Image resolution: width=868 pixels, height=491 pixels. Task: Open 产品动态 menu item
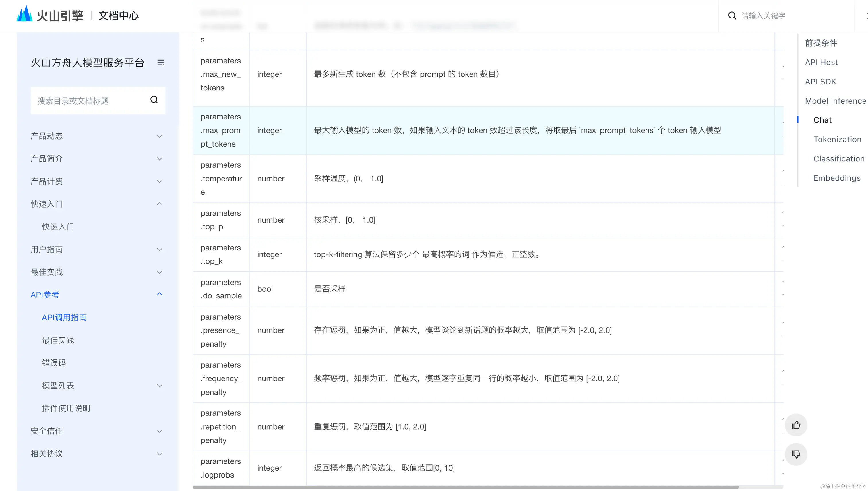(x=47, y=136)
